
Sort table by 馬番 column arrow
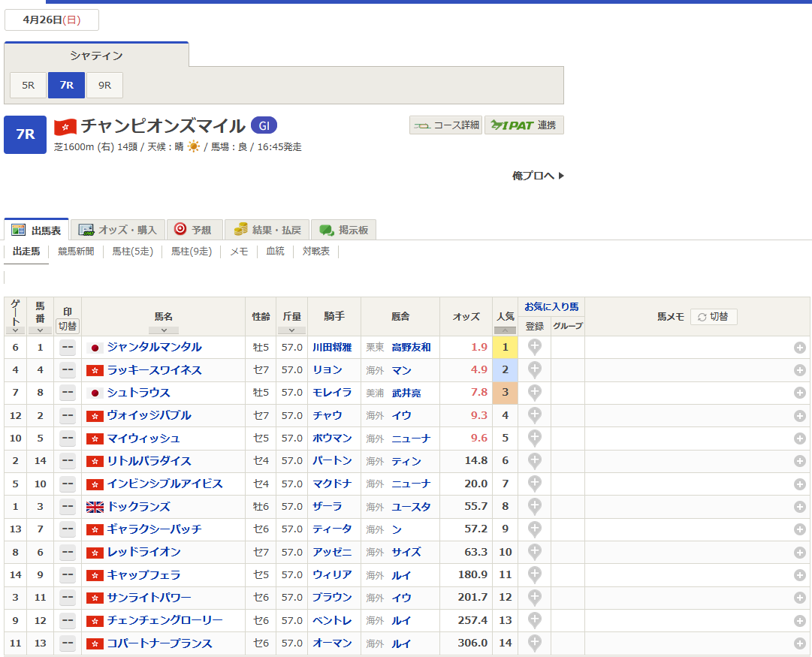[40, 330]
